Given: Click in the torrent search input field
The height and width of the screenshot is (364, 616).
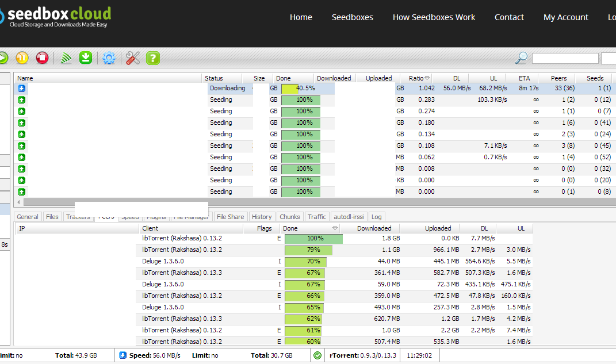Looking at the screenshot, I should (x=565, y=58).
